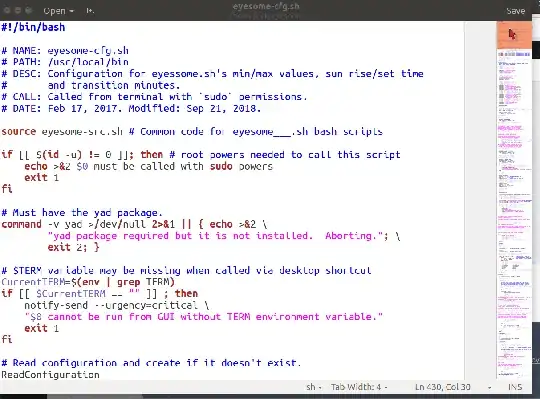Image resolution: width=540 pixels, height=399 pixels.
Task: Close the gedit window
Action: 7,11
